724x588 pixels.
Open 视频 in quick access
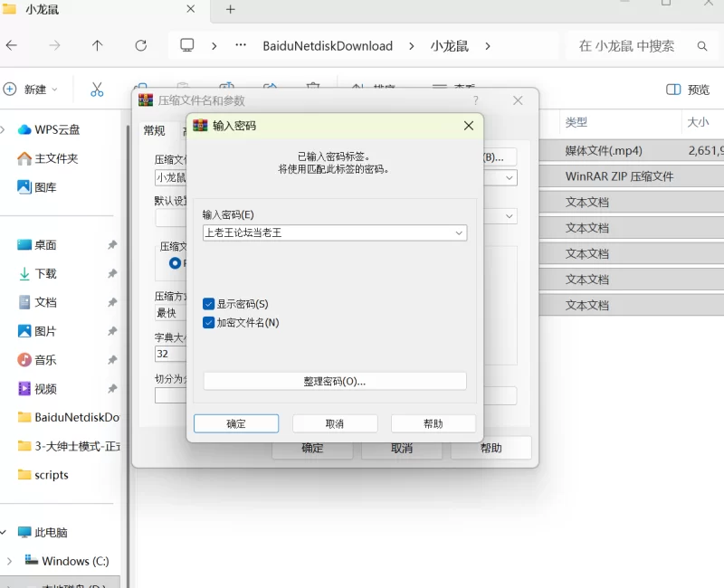tap(37, 389)
